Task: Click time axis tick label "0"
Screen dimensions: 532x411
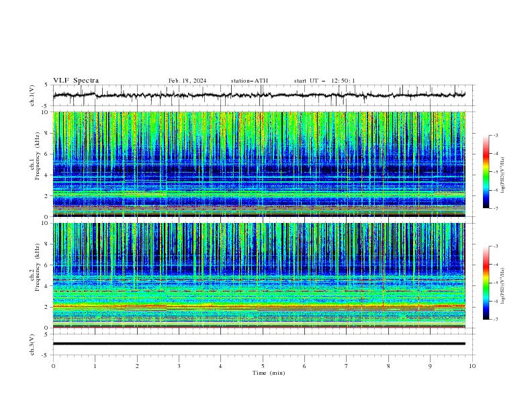Action: [x=53, y=366]
